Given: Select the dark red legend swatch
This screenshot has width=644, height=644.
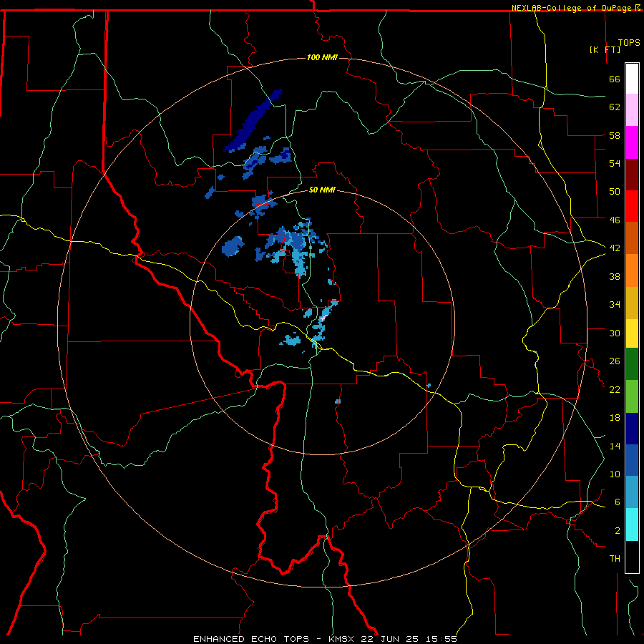Looking at the screenshot, I should [632, 174].
